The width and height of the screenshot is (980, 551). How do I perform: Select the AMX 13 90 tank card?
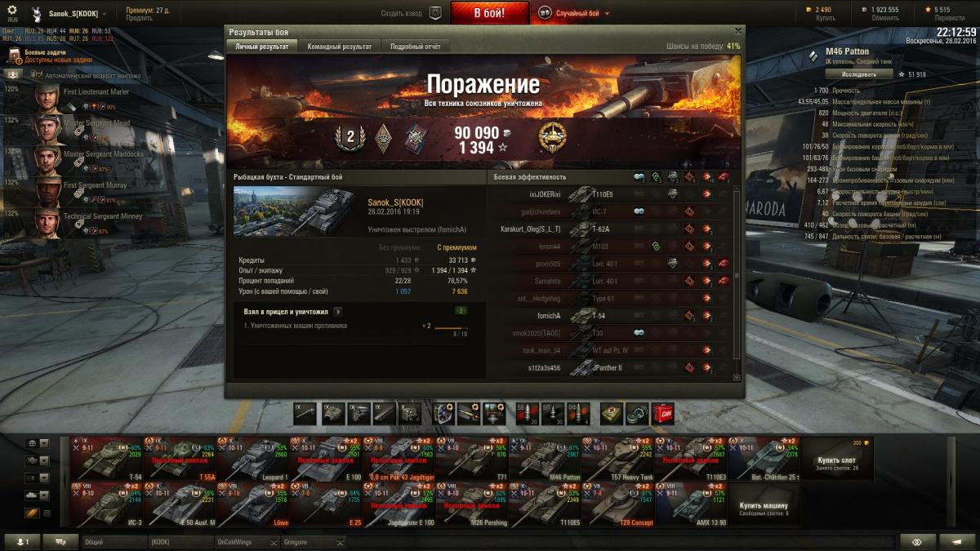click(690, 504)
